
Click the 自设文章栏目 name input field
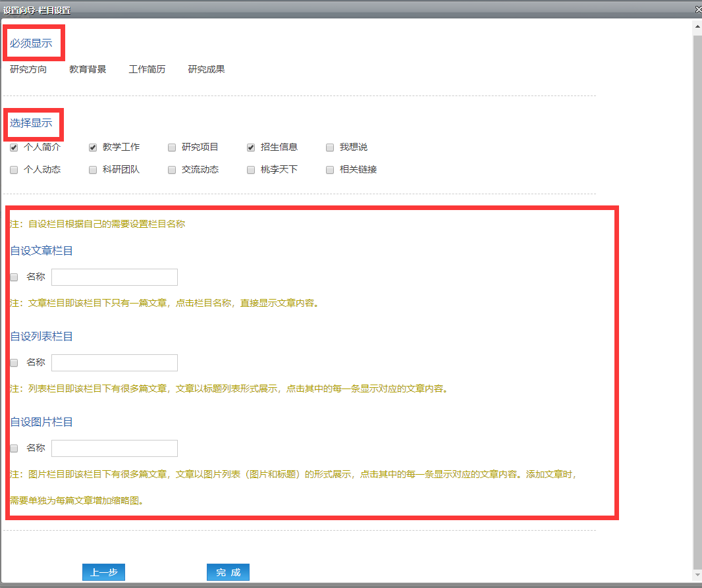pos(115,277)
